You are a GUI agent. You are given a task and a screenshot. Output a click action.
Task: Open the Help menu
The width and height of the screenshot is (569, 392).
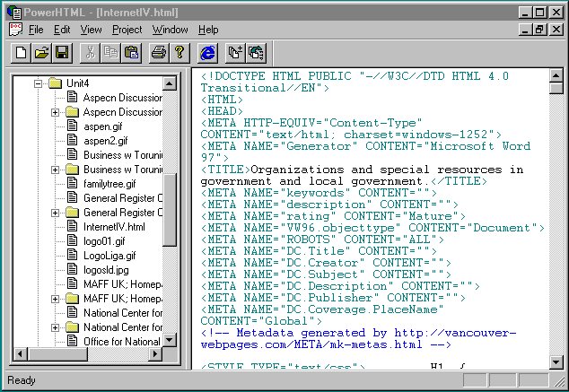pyautogui.click(x=208, y=30)
